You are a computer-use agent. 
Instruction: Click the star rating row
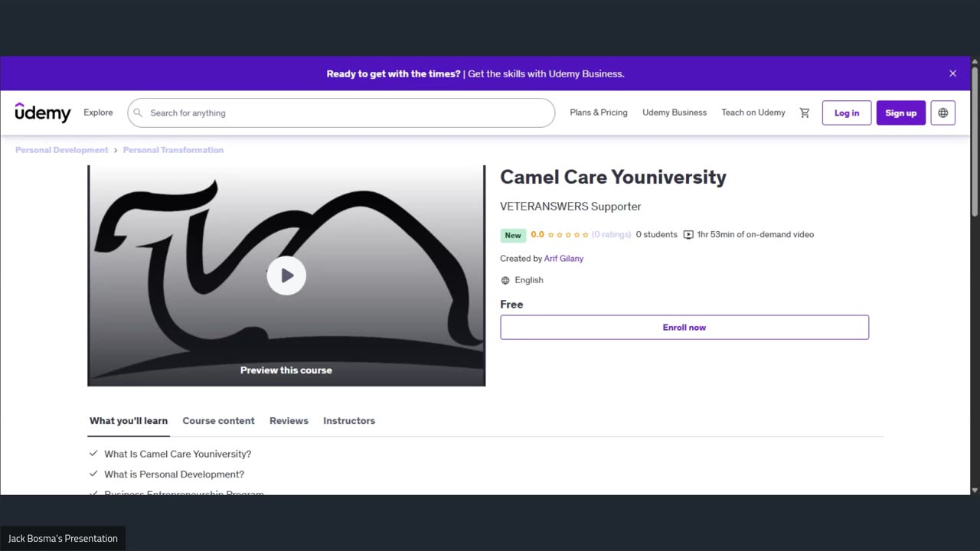[x=568, y=235]
